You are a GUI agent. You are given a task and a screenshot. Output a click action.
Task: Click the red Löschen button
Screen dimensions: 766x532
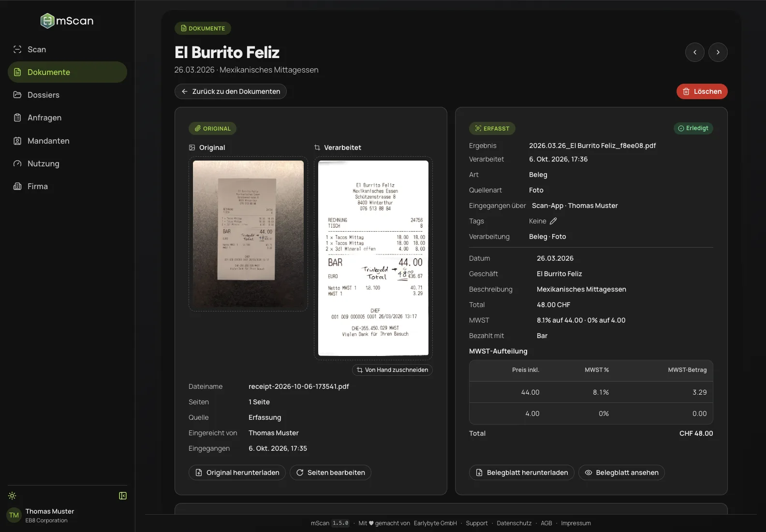pos(702,91)
